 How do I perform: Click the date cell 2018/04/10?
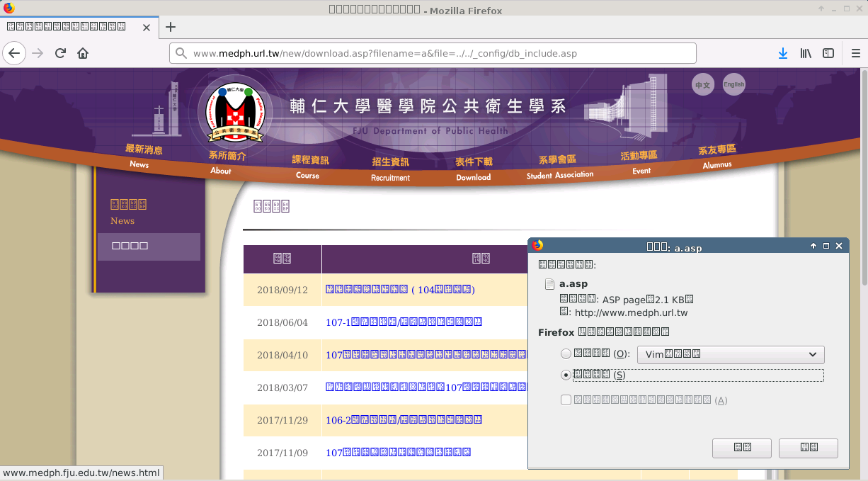pos(282,355)
